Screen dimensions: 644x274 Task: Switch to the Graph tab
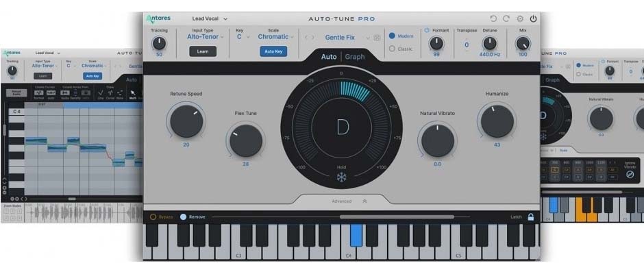click(355, 57)
